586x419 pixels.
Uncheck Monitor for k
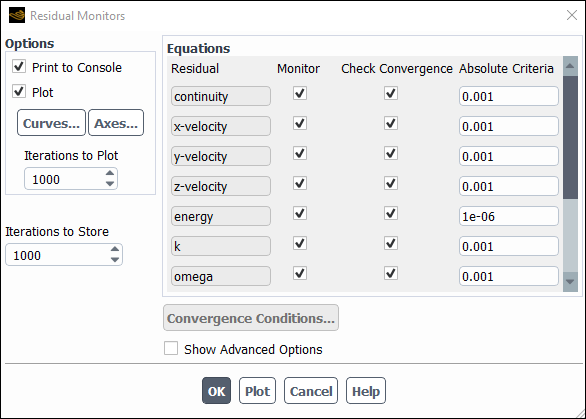tap(300, 243)
